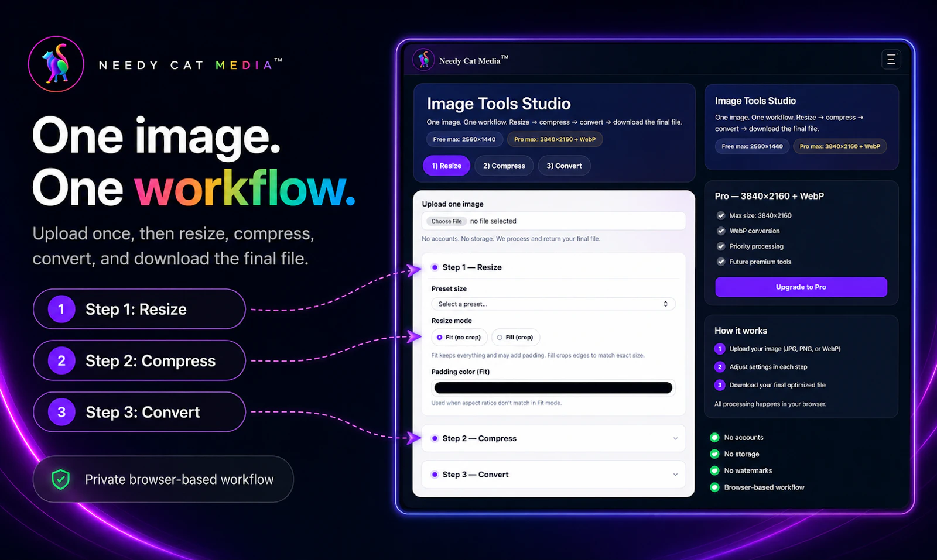Click the 'No accounts. No storage.' note under upload
The height and width of the screenshot is (560, 937).
(511, 239)
